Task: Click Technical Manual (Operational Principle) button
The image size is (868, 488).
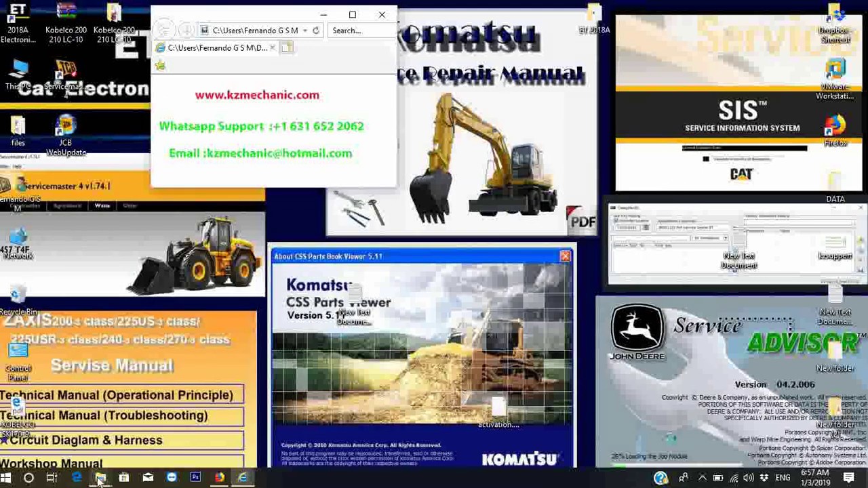Action: point(122,395)
